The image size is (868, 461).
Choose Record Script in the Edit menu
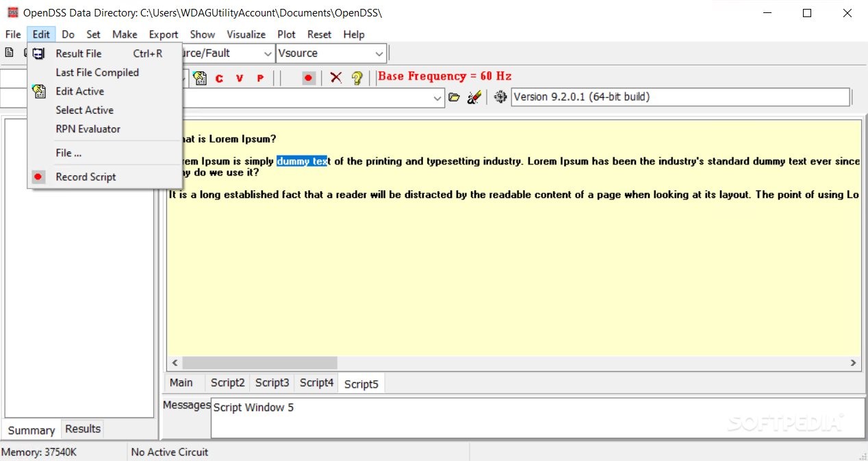click(x=105, y=177)
